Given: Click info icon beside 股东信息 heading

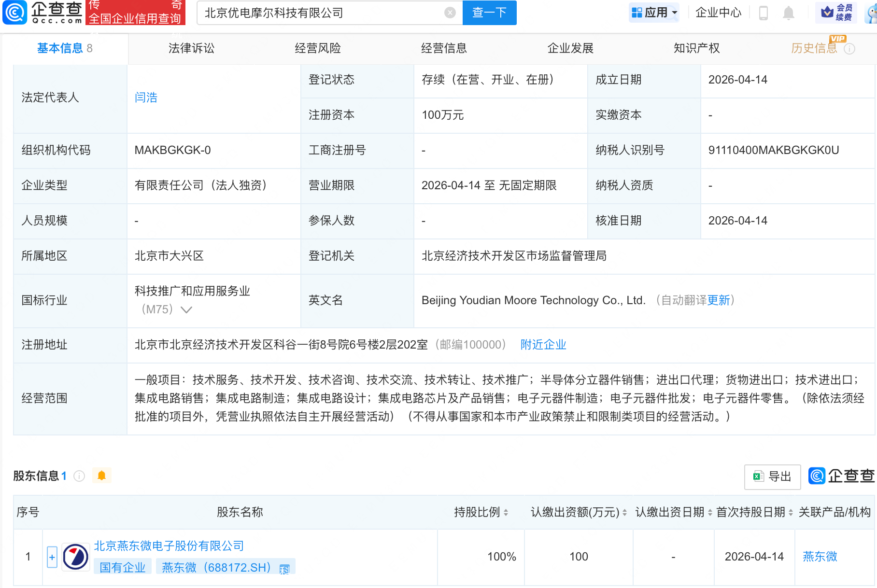Looking at the screenshot, I should [x=79, y=476].
